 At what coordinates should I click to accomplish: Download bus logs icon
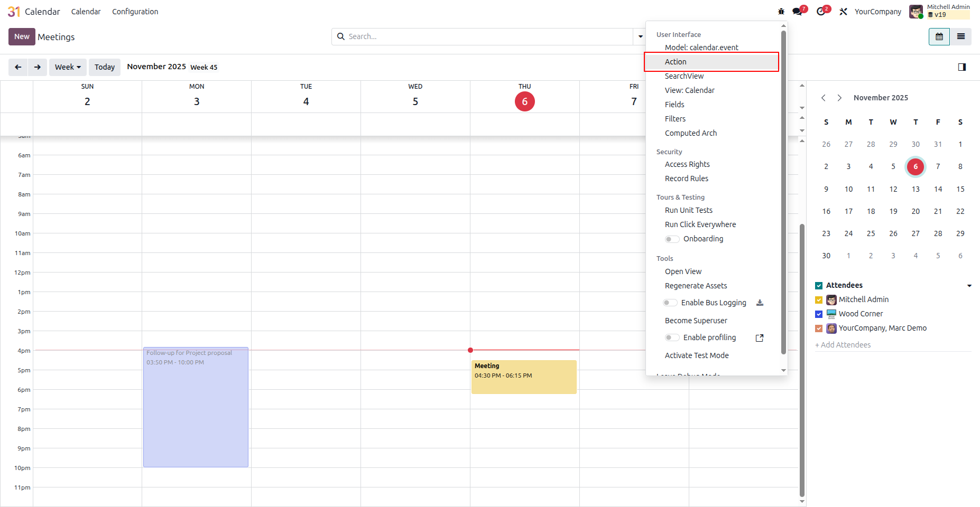click(760, 303)
